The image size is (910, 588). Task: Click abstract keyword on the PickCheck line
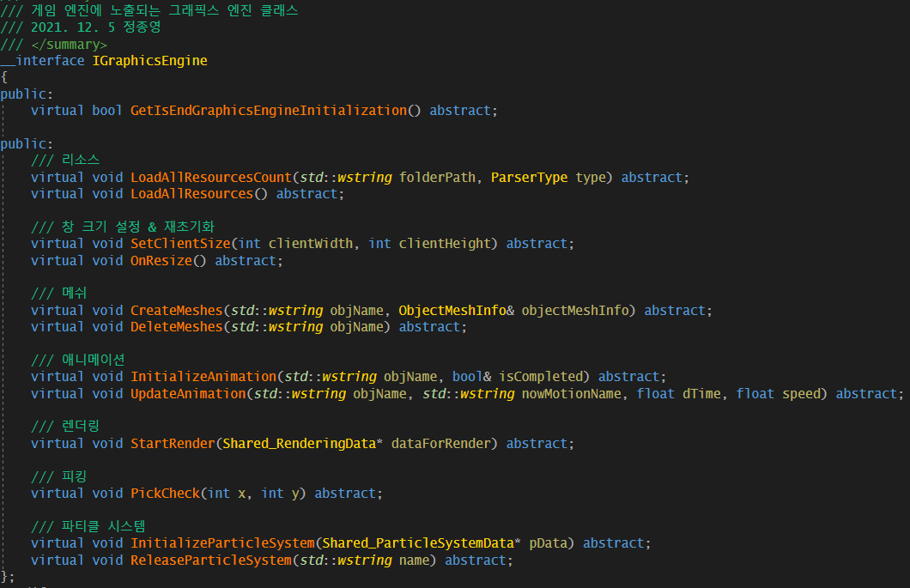click(345, 494)
